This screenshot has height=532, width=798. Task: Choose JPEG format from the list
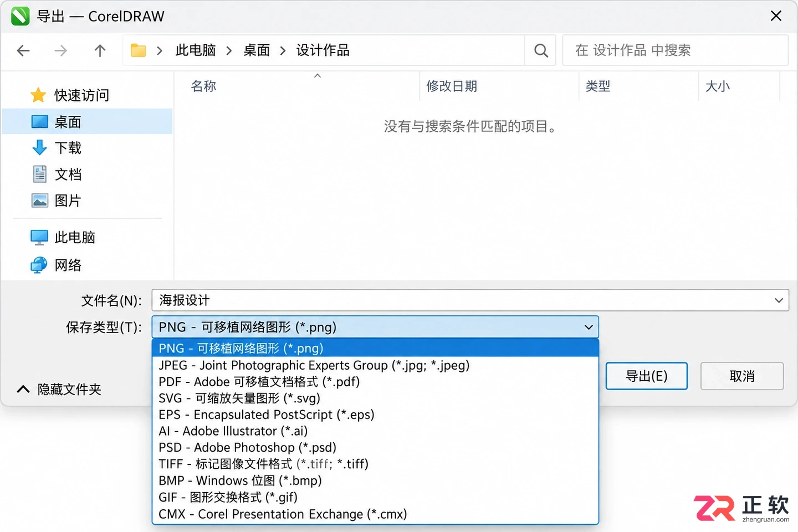375,365
